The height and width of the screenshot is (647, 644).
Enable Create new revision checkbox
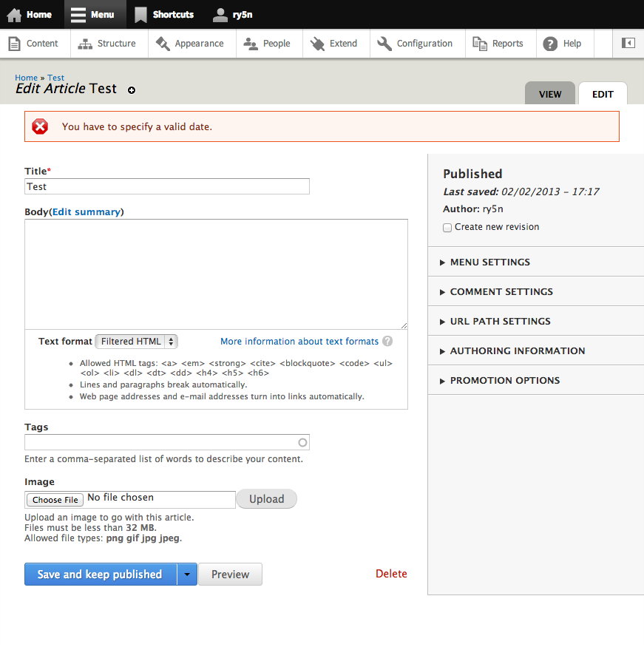point(447,228)
